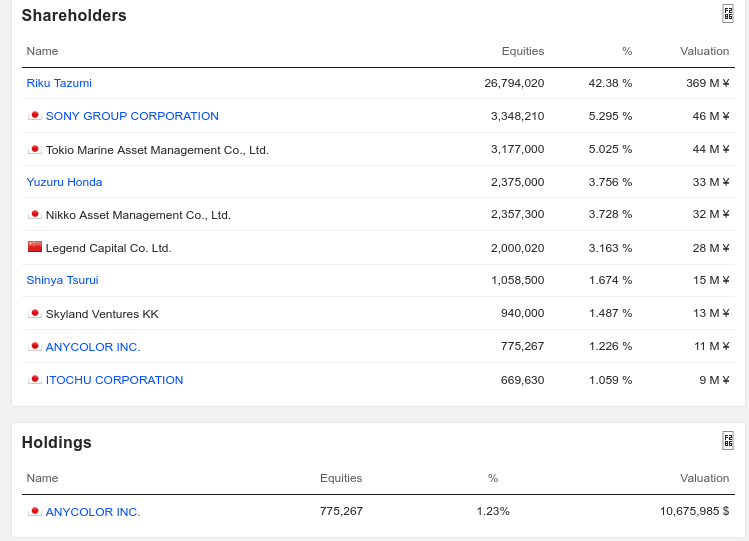Image resolution: width=749 pixels, height=541 pixels.
Task: Click the 940,000 equities value
Action: [523, 313]
